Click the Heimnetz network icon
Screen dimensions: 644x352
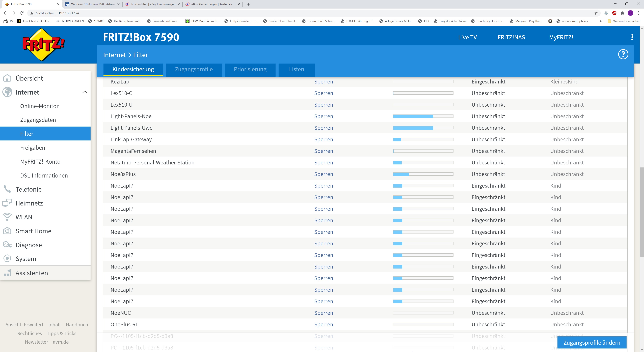(7, 203)
